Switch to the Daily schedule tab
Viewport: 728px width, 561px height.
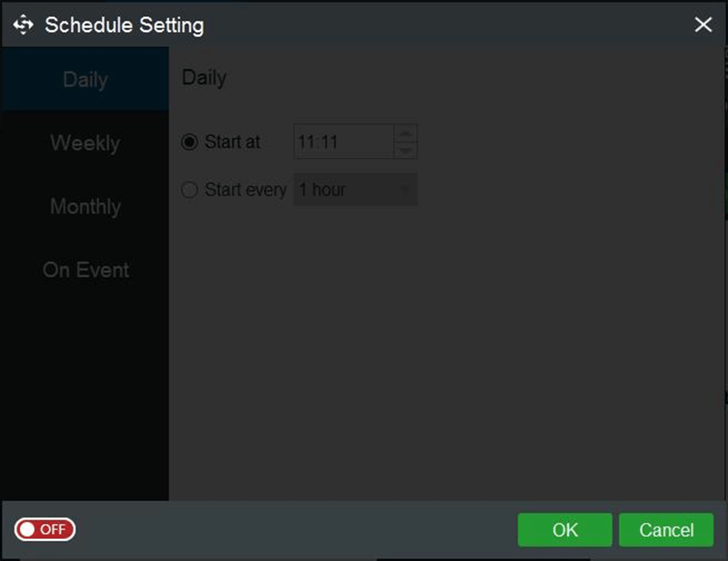[85, 80]
